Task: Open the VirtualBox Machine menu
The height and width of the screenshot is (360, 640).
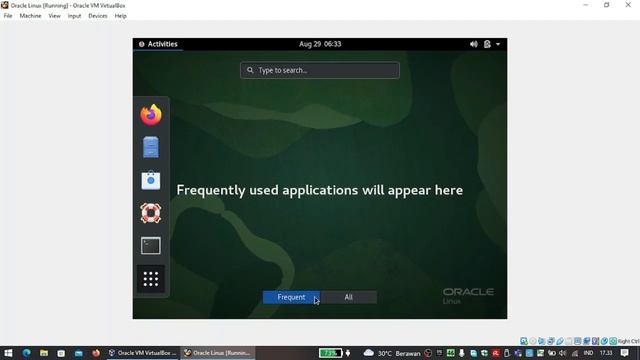Action: click(x=30, y=16)
